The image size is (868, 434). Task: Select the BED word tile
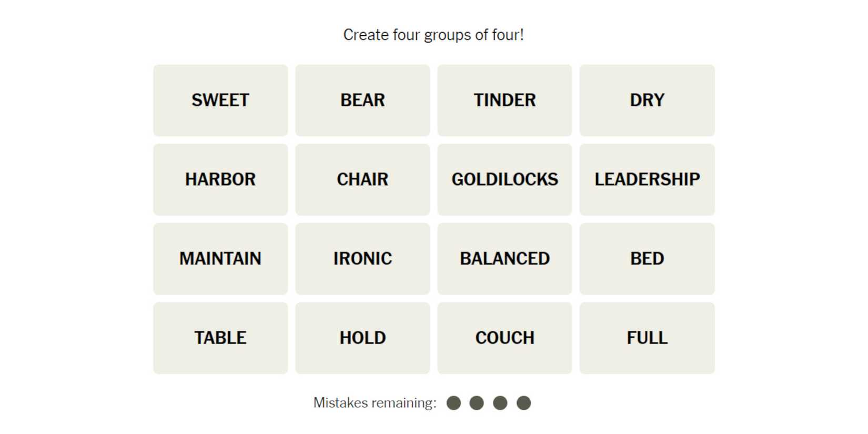click(x=647, y=259)
